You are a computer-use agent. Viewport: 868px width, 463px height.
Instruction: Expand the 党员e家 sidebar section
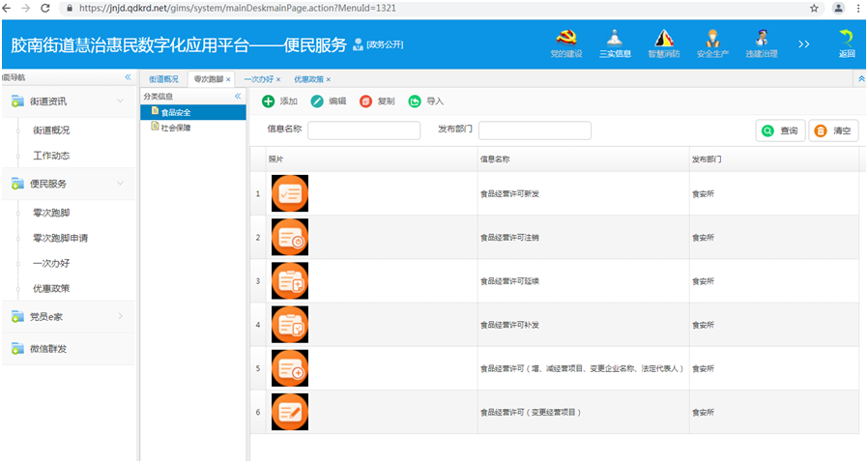click(120, 315)
